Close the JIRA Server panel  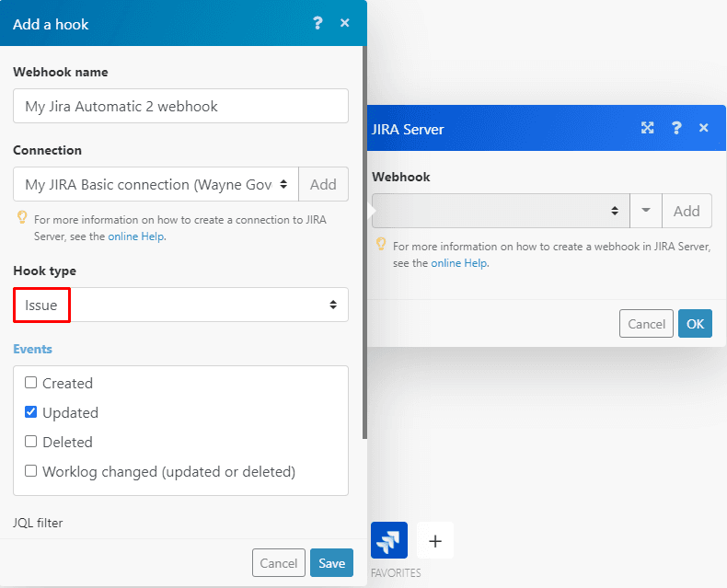tap(704, 128)
